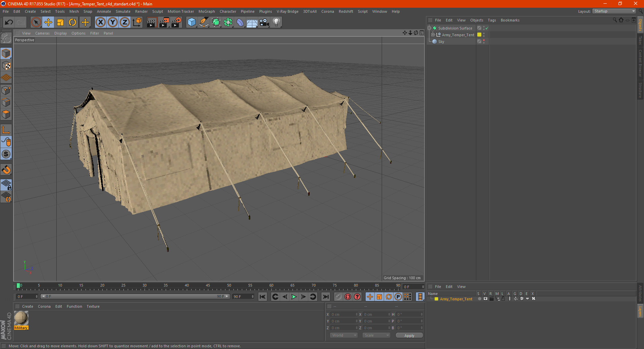This screenshot has width=644, height=349.
Task: Collapse the Subdivision Surface tree item
Action: (429, 28)
